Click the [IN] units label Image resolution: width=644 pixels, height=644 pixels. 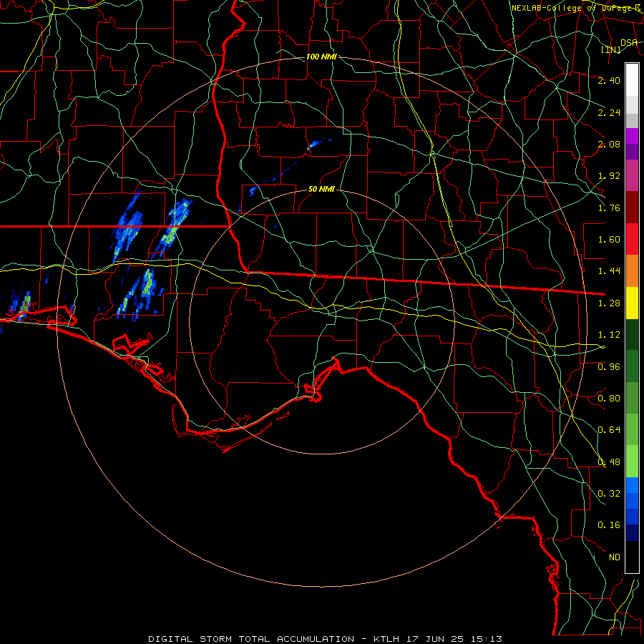click(611, 49)
